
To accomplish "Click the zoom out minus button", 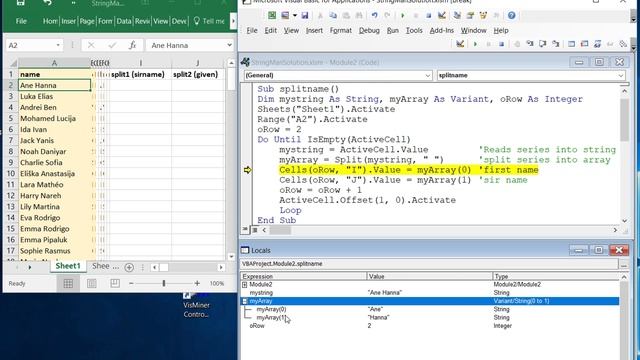I will pyautogui.click(x=131, y=283).
